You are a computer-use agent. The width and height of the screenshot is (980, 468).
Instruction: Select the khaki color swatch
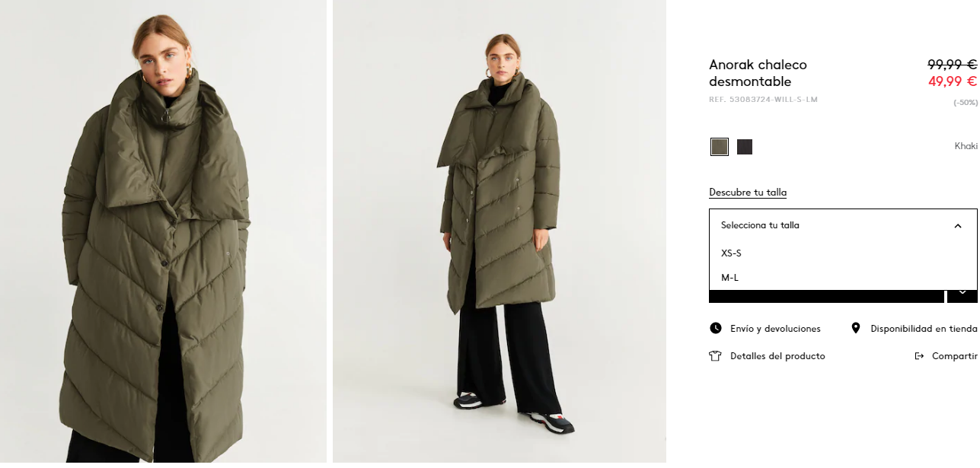pos(720,147)
